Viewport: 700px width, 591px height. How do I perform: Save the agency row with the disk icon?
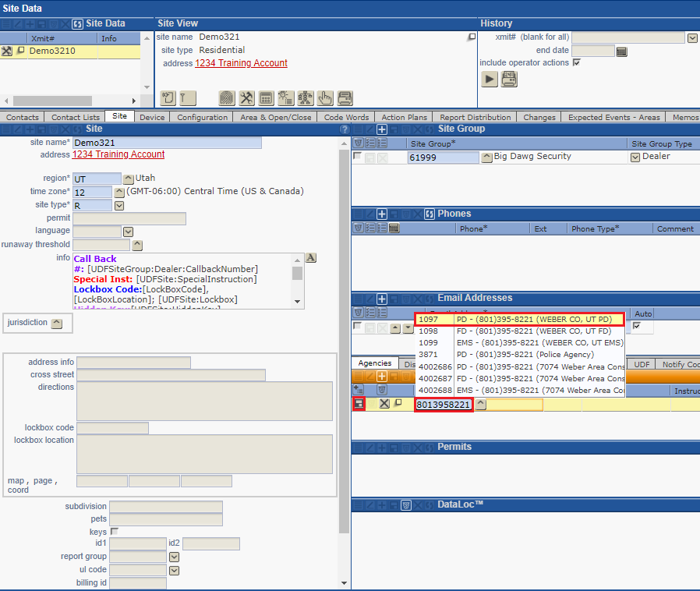[x=359, y=404]
